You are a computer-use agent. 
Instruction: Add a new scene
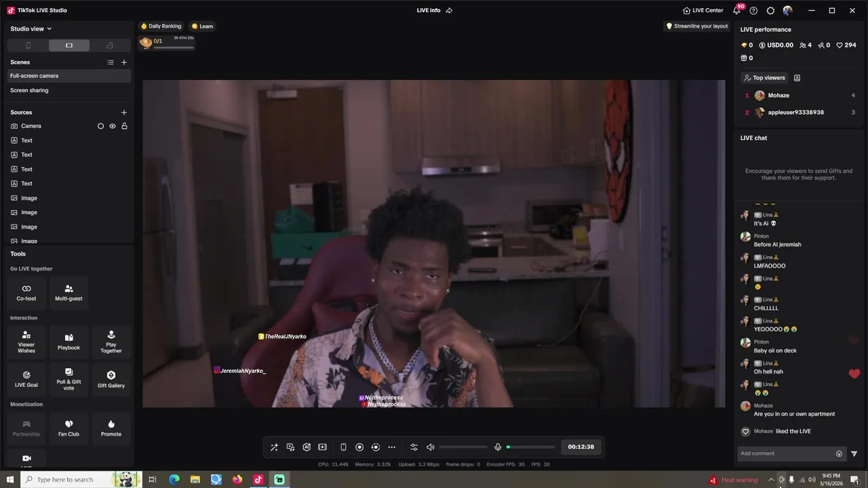123,62
